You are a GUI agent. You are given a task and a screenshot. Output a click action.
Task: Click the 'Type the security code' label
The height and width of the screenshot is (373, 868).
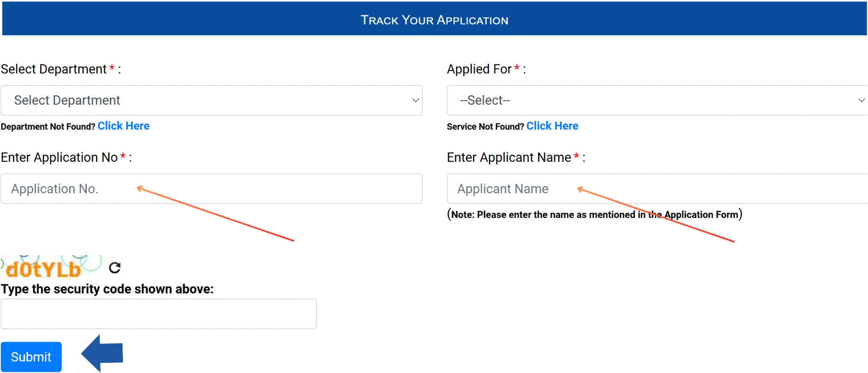[x=107, y=289]
